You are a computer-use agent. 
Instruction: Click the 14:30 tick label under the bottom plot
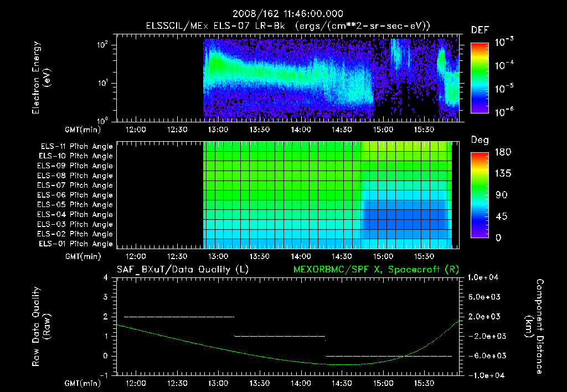(342, 383)
